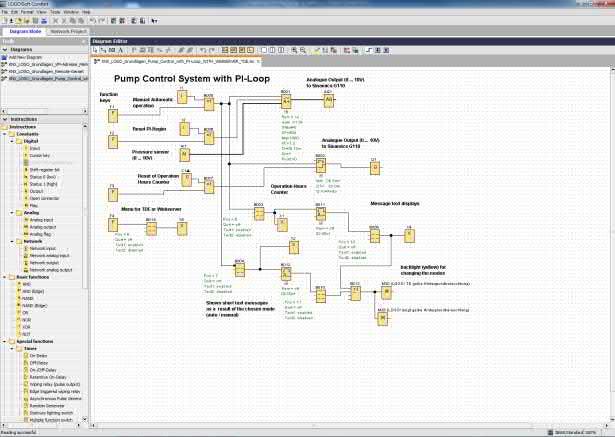Switch to the Network Project tab

pyautogui.click(x=68, y=31)
